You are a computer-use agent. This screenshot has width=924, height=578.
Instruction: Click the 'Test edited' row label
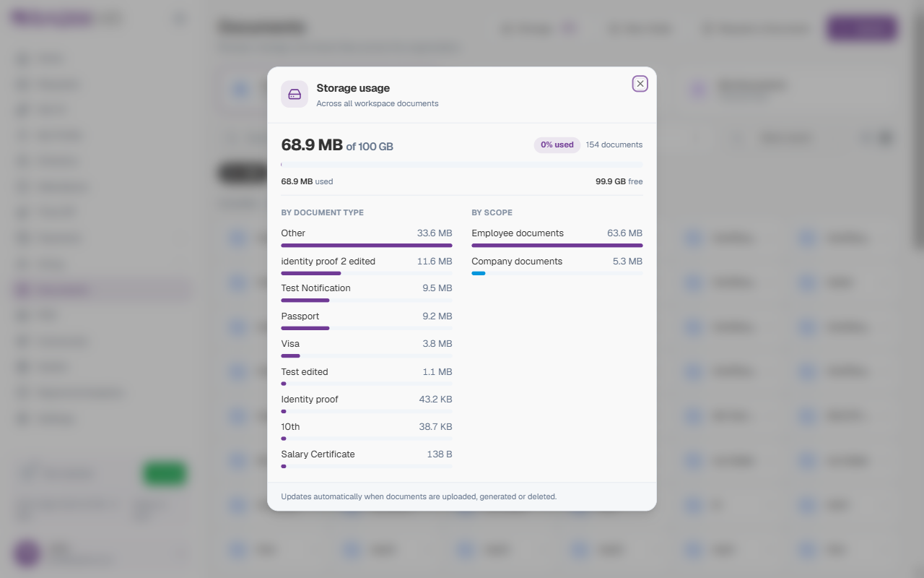tap(305, 372)
